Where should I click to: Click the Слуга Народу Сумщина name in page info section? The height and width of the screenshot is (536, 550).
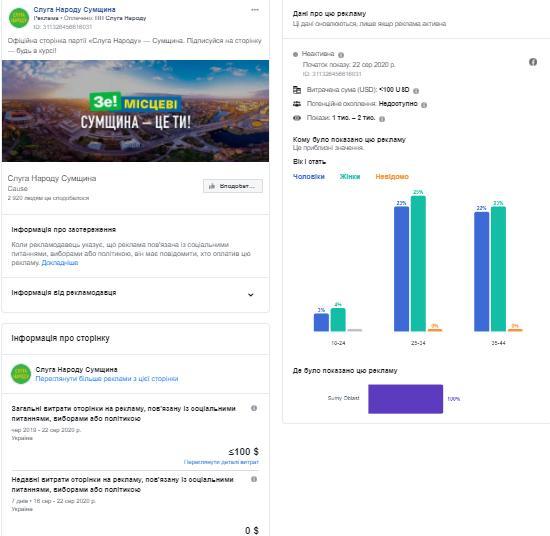(76, 369)
